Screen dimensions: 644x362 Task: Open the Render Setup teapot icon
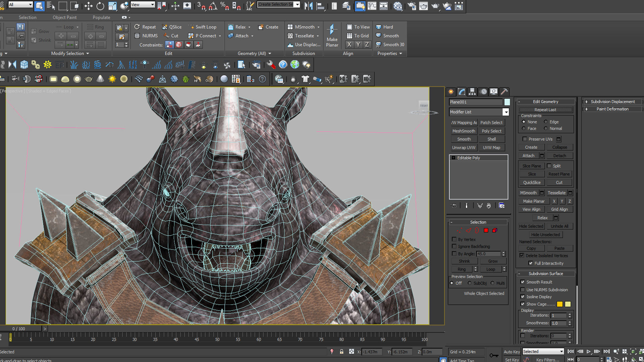pyautogui.click(x=412, y=6)
